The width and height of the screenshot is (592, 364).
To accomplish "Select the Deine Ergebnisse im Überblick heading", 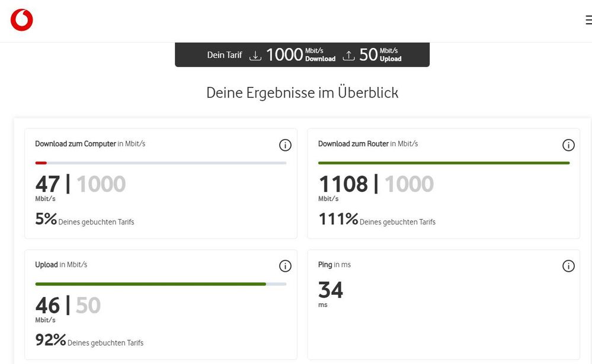I will (302, 93).
